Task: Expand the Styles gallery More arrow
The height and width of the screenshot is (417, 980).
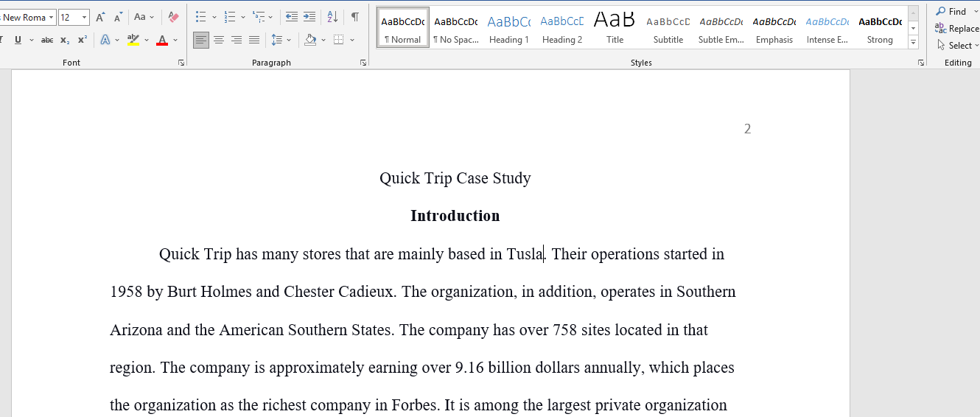Action: pyautogui.click(x=914, y=43)
